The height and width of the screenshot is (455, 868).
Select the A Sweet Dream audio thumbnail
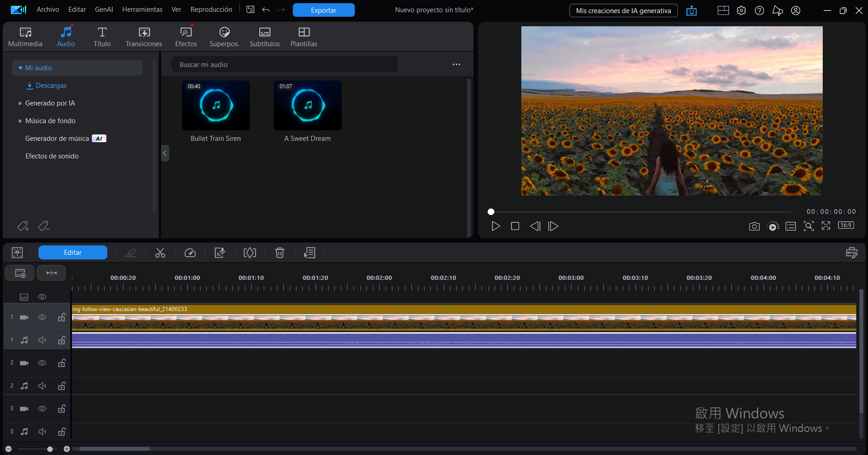(308, 105)
